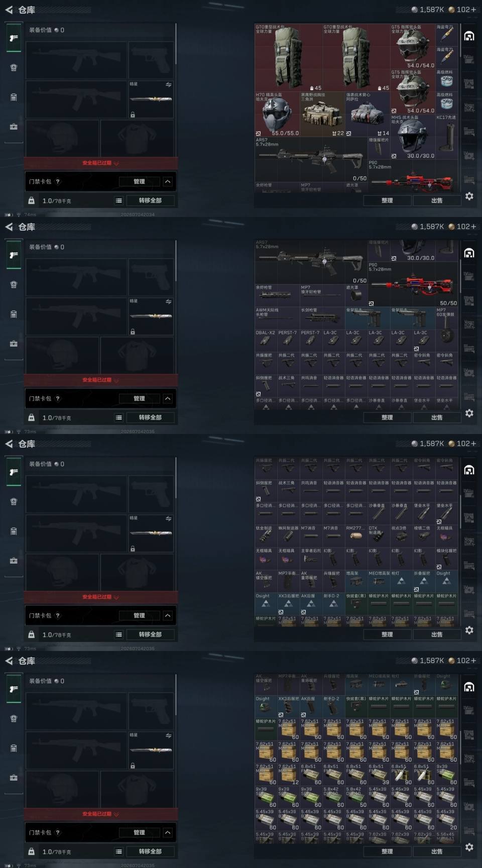The image size is (482, 868).
Task: Click 出售 in DBAL-X2 screenshot
Action: (437, 417)
